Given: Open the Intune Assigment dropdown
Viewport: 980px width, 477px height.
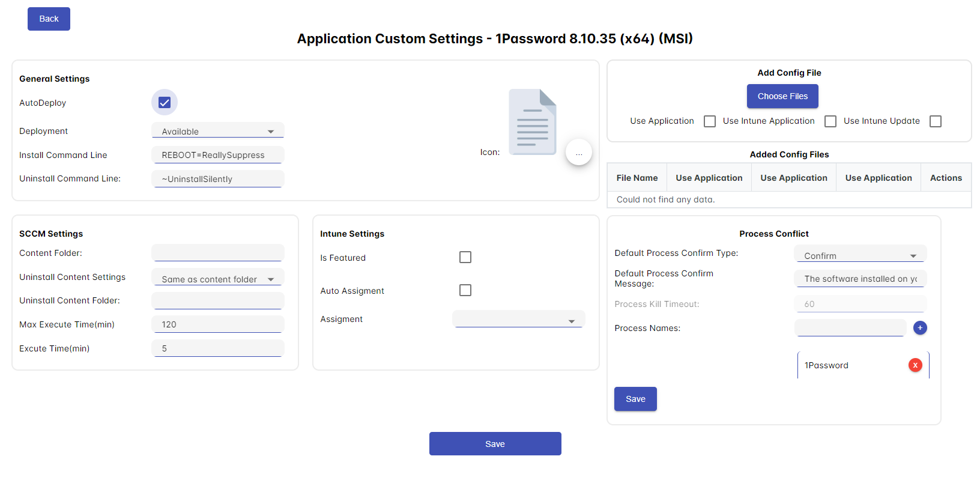Looking at the screenshot, I should 518,320.
